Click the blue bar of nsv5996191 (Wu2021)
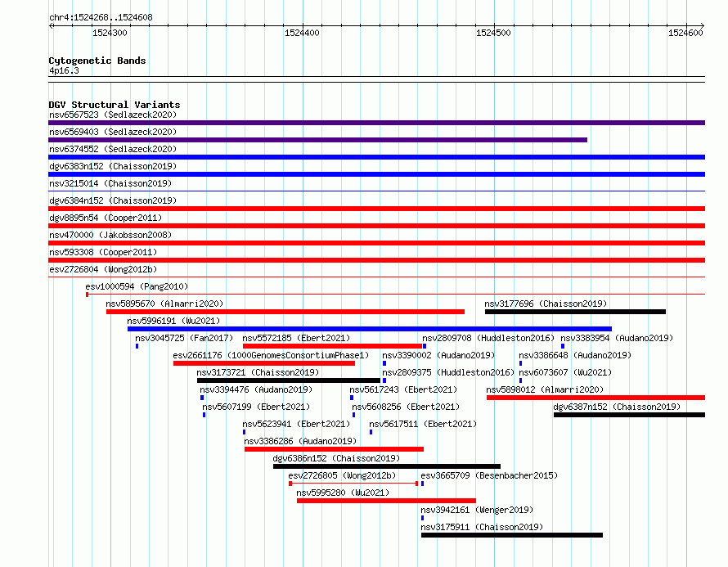Image resolution: width=728 pixels, height=567 pixels. (x=370, y=329)
